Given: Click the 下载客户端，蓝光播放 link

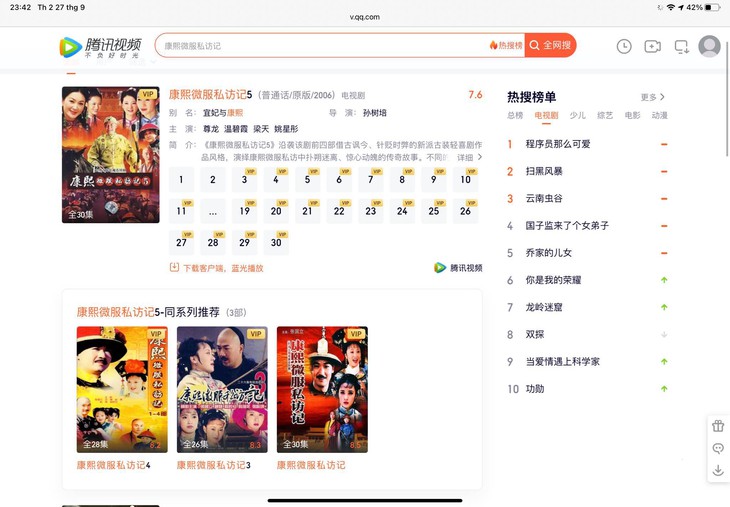Looking at the screenshot, I should (217, 268).
